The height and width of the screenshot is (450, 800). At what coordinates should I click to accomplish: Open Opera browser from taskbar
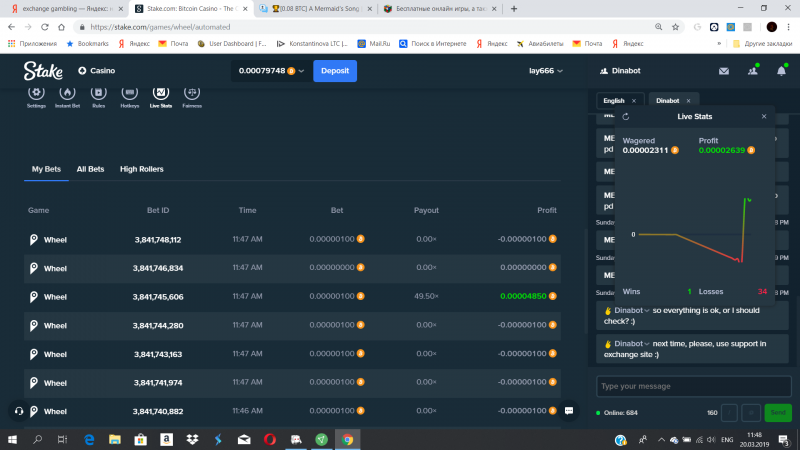tap(270, 440)
